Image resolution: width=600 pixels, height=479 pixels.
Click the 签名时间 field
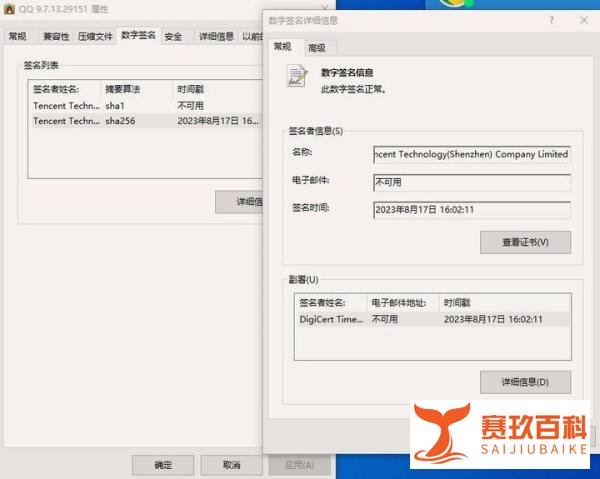click(472, 210)
